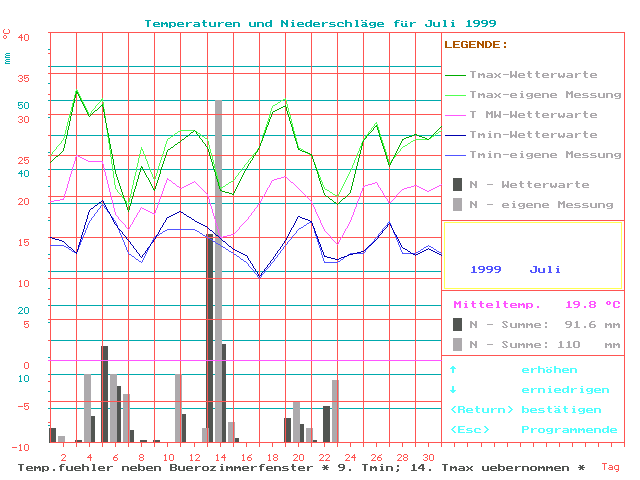Click the up arrow for erhöhen
640x480 pixels.
coord(454,370)
